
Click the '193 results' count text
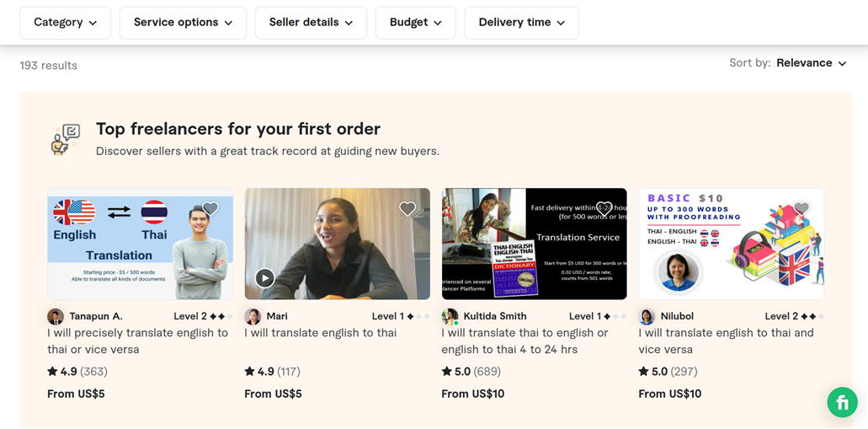(49, 66)
